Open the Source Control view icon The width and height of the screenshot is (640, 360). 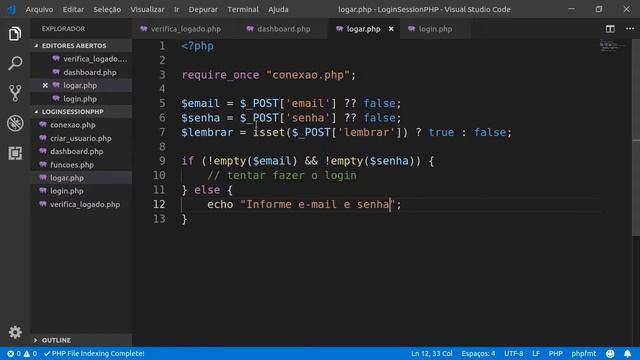[15, 93]
